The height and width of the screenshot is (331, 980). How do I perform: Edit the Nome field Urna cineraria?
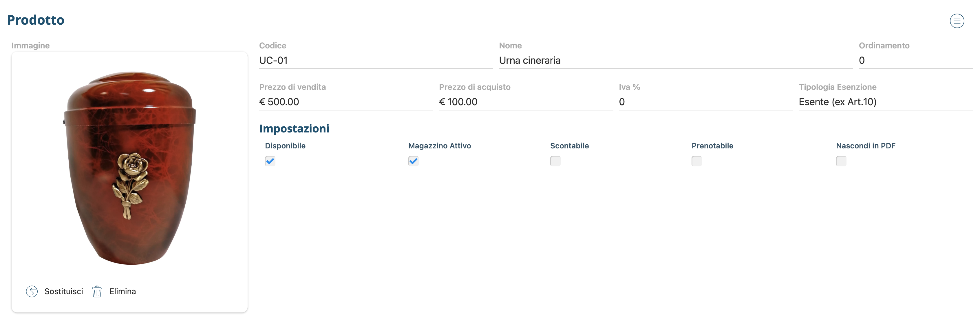tap(675, 61)
